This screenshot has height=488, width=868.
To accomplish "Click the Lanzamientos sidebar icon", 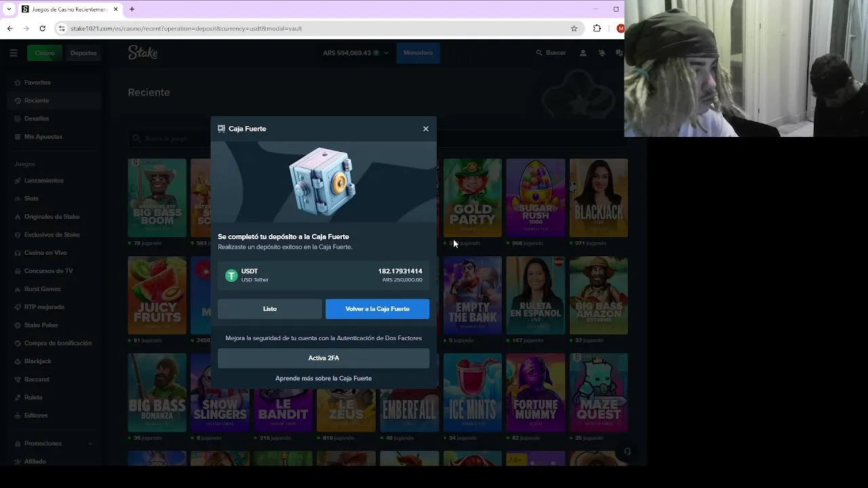I will tap(17, 181).
